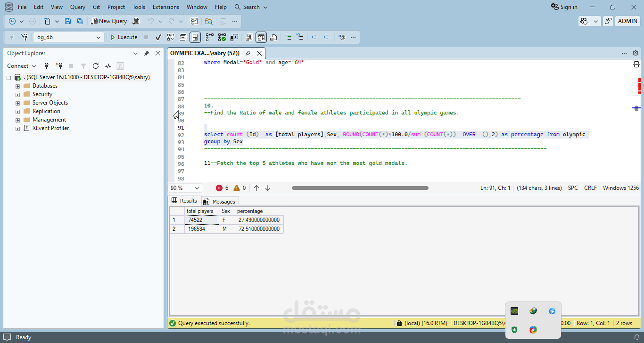The width and height of the screenshot is (644, 343).
Task: Pin the OlYMPIC EXA query tab
Action: tap(248, 53)
